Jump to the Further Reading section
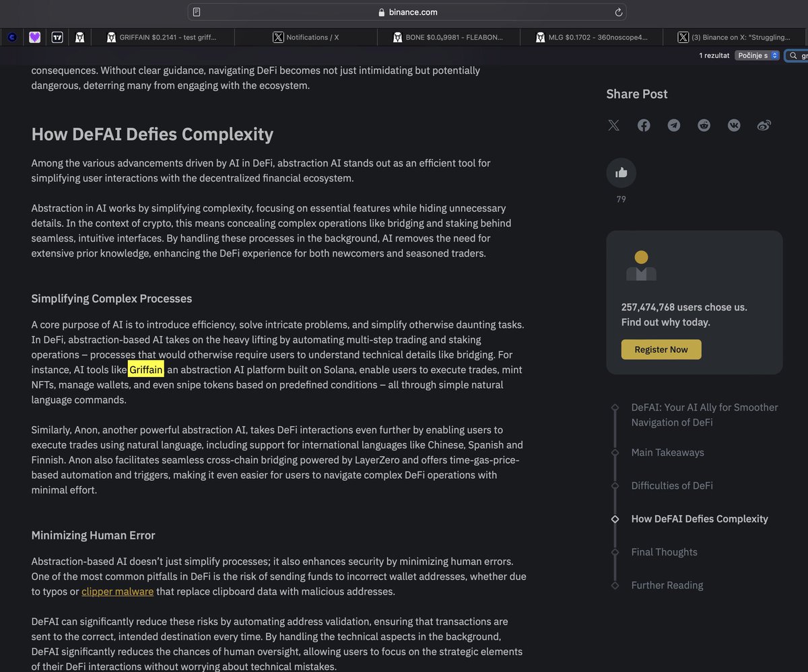The width and height of the screenshot is (808, 672). tap(667, 585)
